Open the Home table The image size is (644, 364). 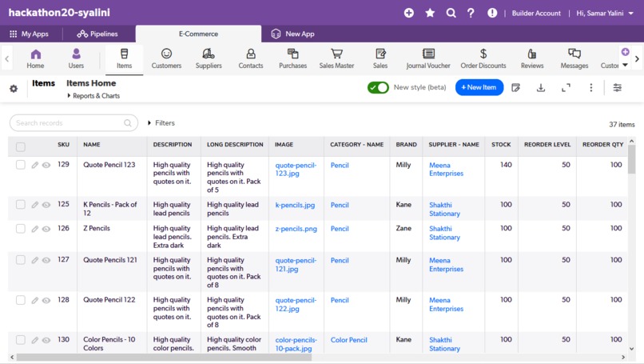(x=36, y=59)
